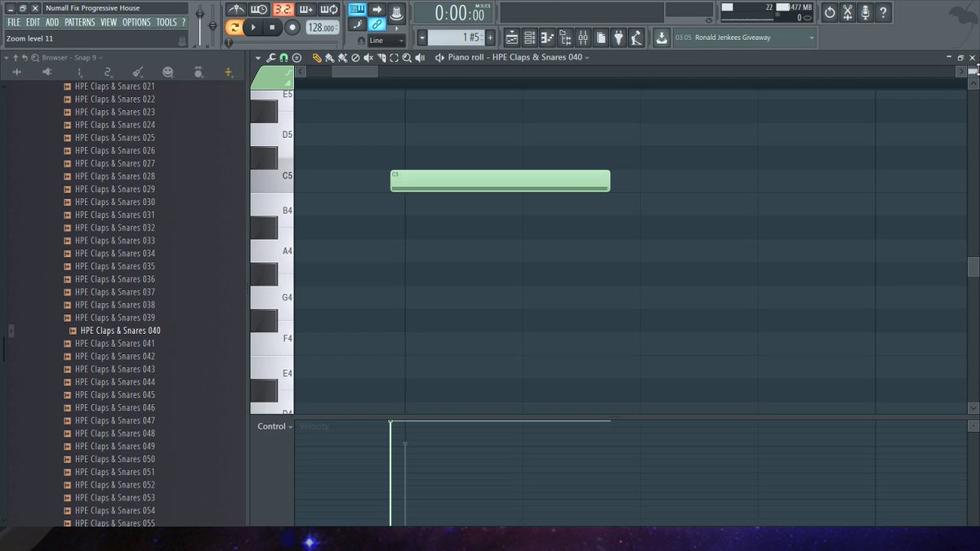This screenshot has width=980, height=551.
Task: Open the Channel rack icon
Action: click(x=530, y=38)
